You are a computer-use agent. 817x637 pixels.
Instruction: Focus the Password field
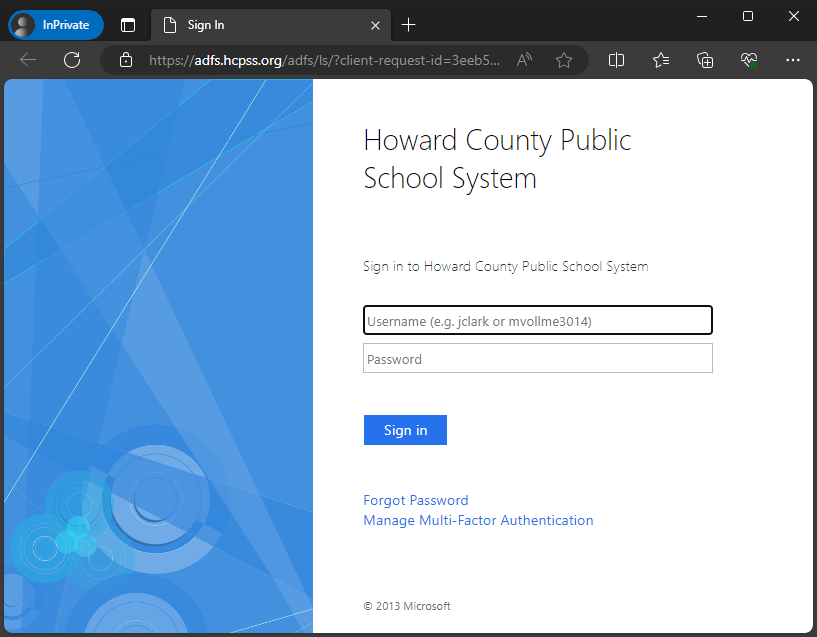pyautogui.click(x=537, y=358)
